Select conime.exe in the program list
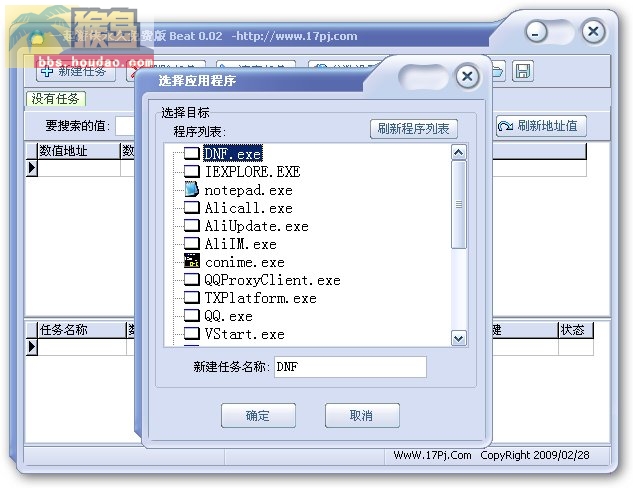The image size is (633, 488). 245,262
